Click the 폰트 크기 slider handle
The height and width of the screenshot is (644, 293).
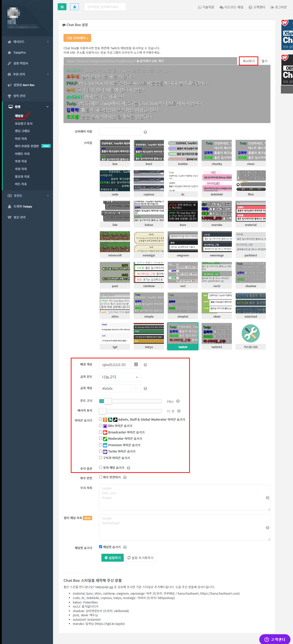click(108, 401)
